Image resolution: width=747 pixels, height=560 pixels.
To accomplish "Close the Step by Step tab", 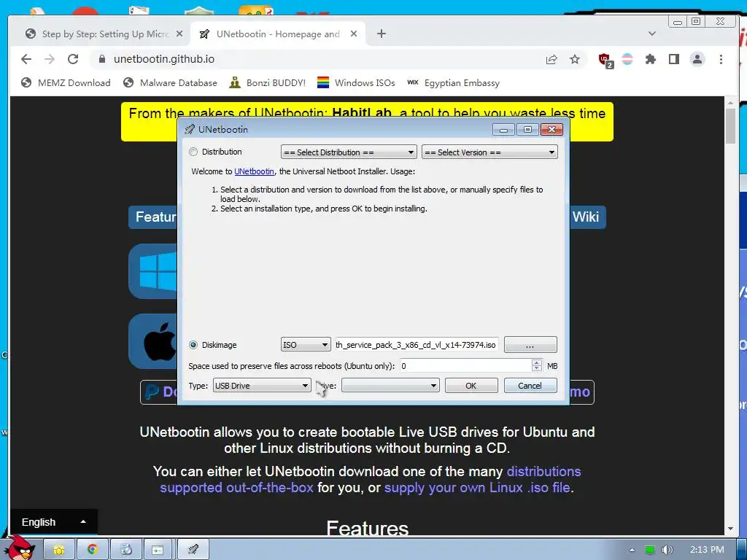I will tap(179, 34).
